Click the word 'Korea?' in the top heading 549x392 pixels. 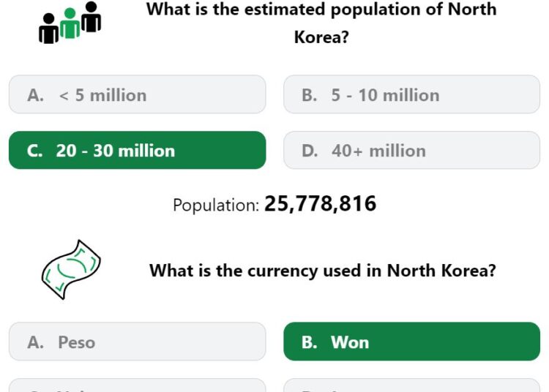[321, 37]
